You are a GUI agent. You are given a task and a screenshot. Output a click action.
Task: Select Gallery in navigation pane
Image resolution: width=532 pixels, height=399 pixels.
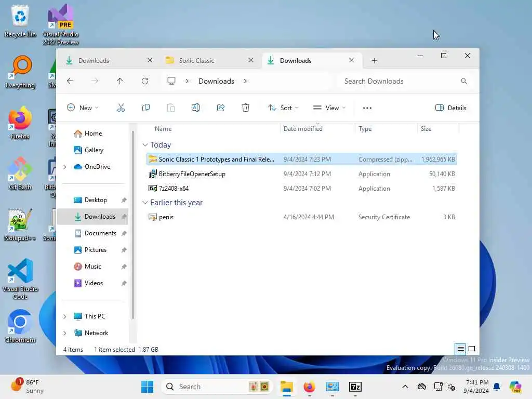point(94,150)
